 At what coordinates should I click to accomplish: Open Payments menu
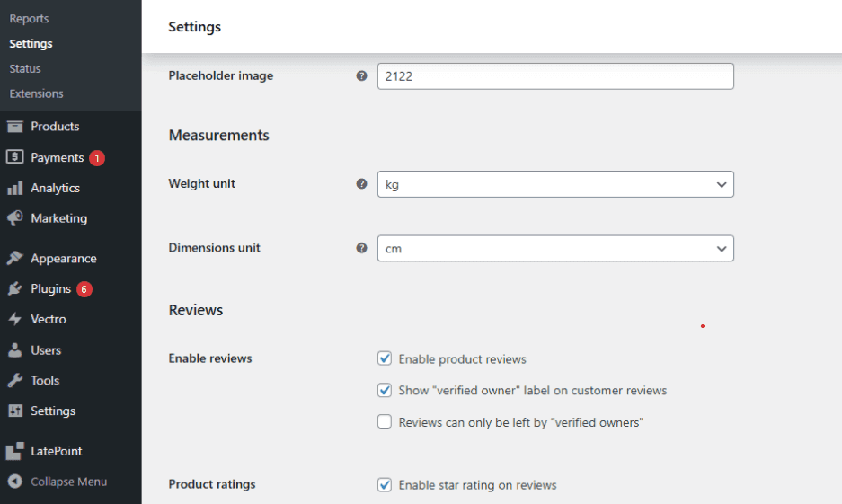(x=57, y=157)
